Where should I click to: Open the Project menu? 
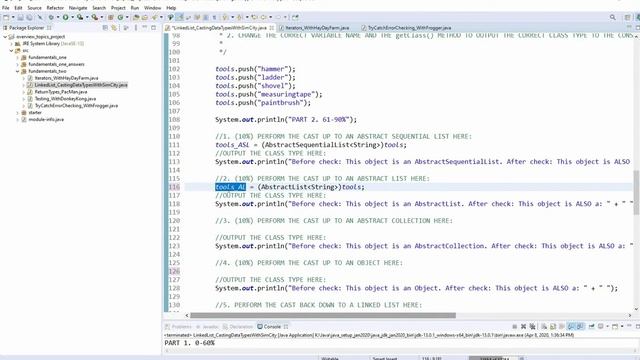[118, 8]
